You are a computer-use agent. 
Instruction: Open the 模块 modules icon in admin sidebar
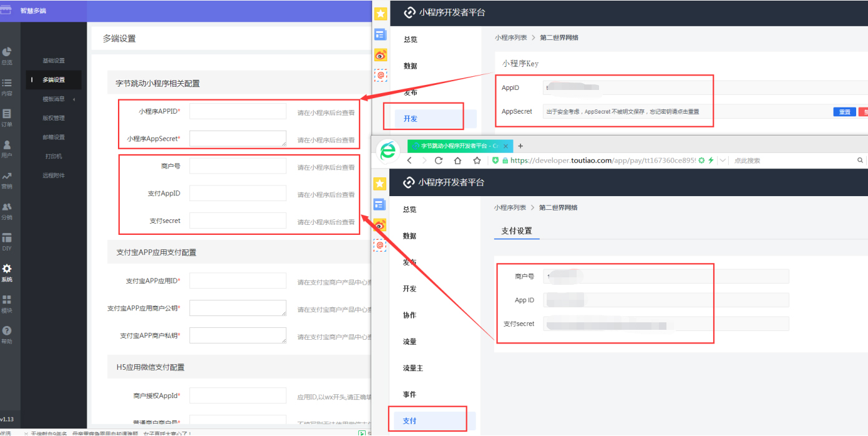(7, 300)
